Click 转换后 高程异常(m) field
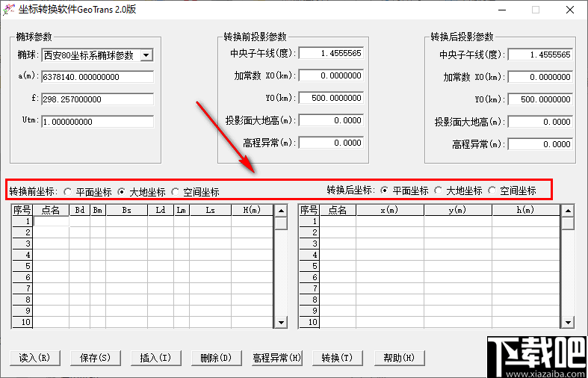The height and width of the screenshot is (378, 588). tap(540, 144)
